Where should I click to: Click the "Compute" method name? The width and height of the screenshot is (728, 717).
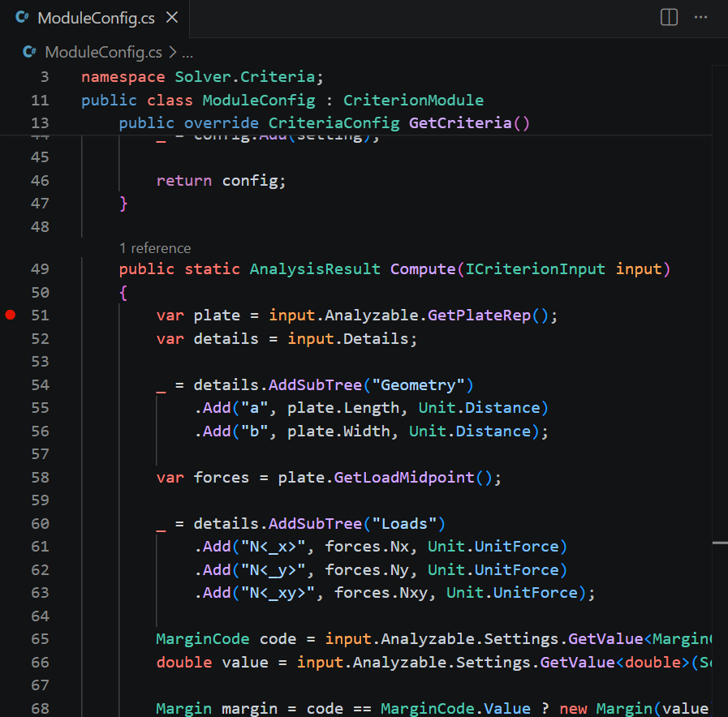point(423,269)
